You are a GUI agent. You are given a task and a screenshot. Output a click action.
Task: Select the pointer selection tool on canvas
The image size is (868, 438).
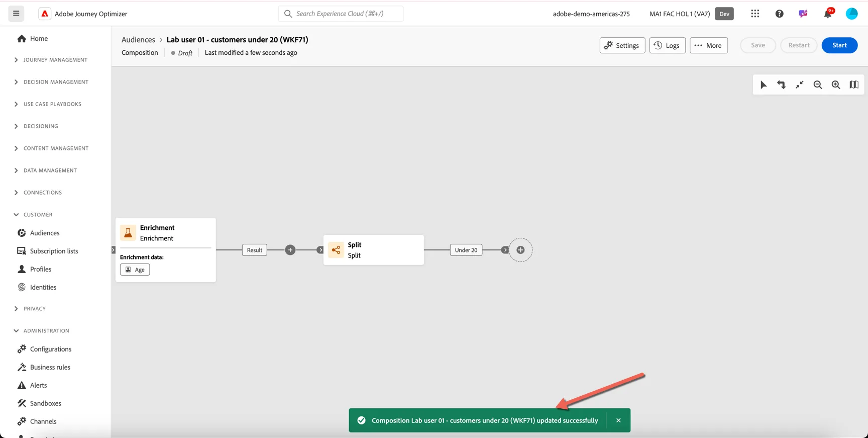click(x=764, y=84)
